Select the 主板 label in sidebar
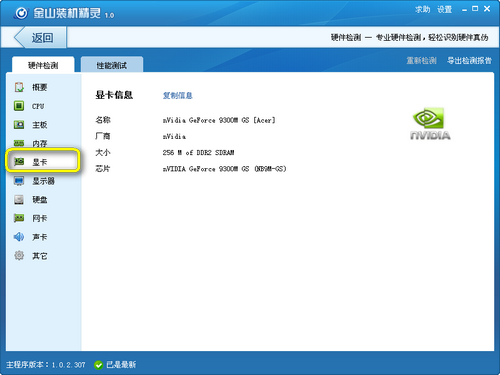 40,125
